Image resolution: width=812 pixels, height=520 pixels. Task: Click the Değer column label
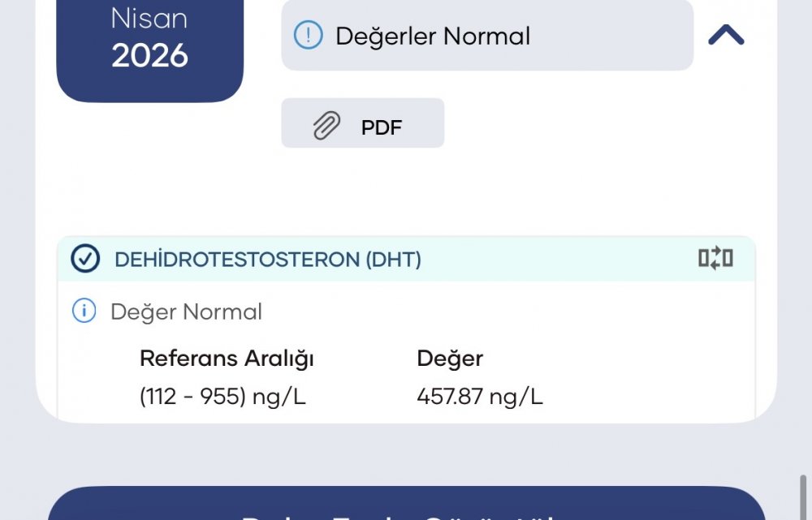click(x=450, y=359)
